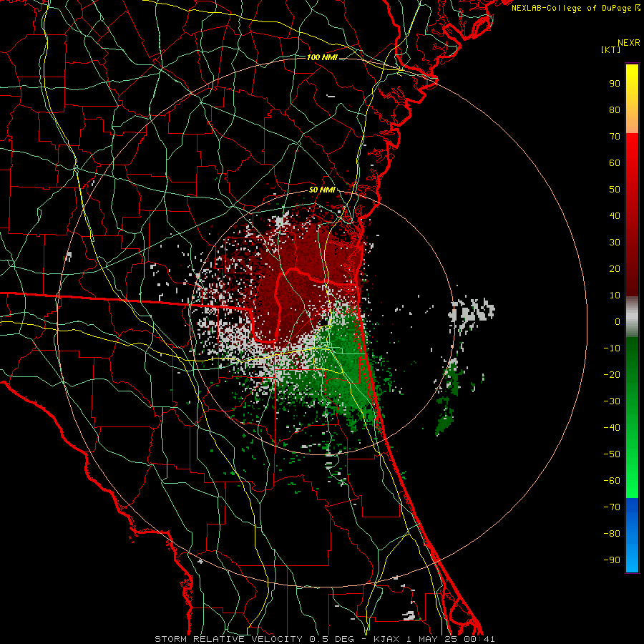Image resolution: width=644 pixels, height=644 pixels.
Task: Click the -80 value on velocity scale
Action: point(612,534)
